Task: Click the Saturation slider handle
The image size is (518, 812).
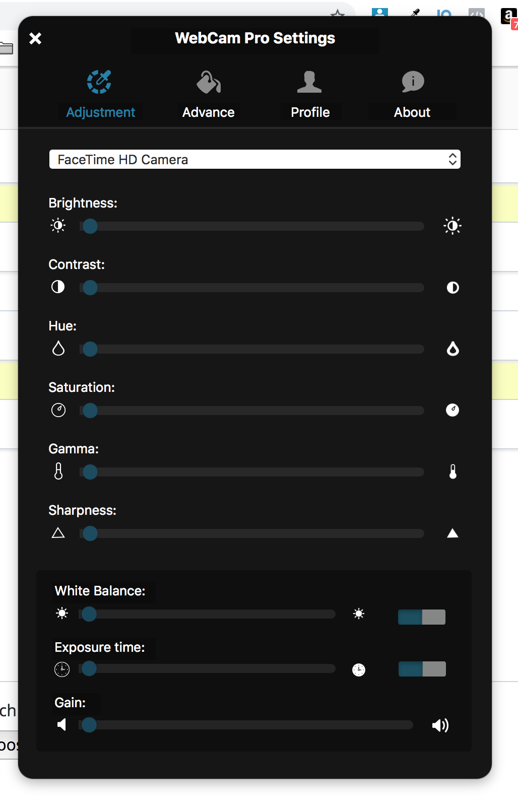Action: pos(90,411)
